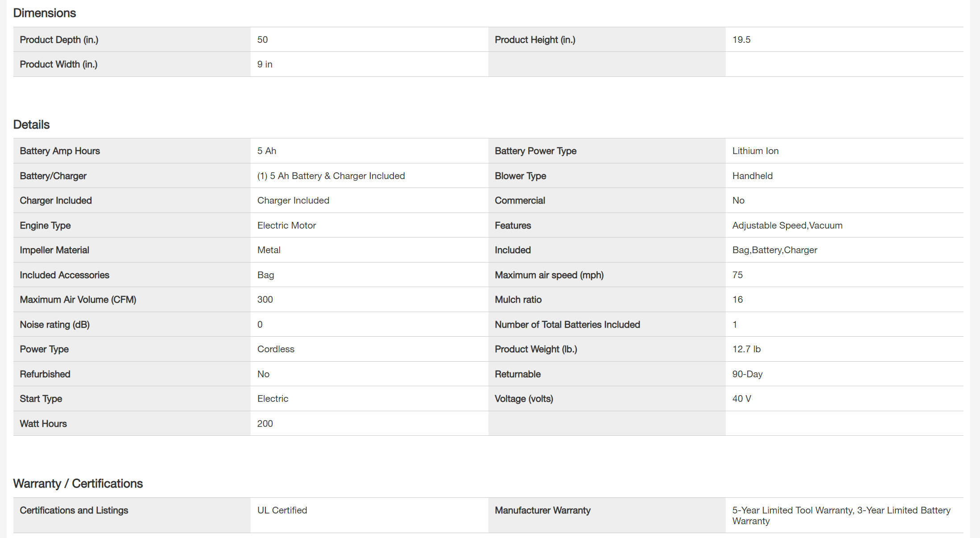Click the Battery & Charger Included value
980x538 pixels.
pyautogui.click(x=331, y=176)
